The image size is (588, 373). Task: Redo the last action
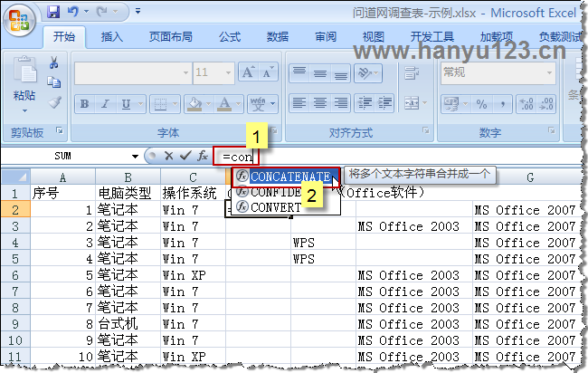coord(101,12)
